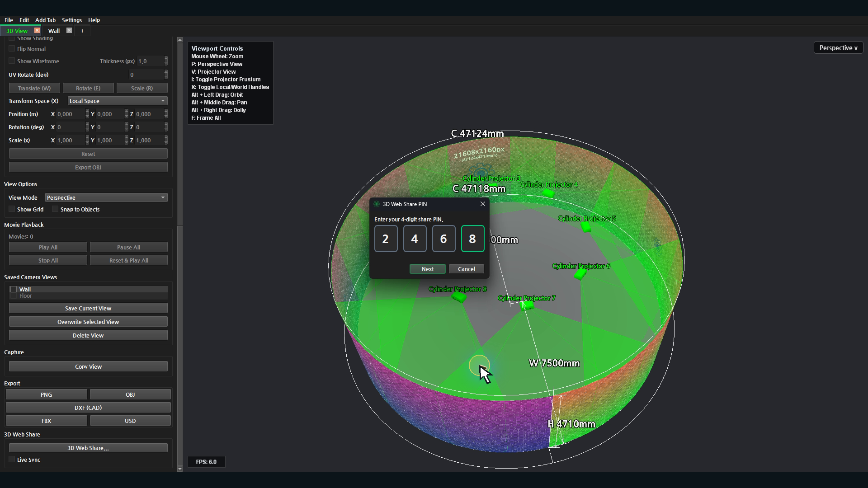
Task: Check the Floor saved camera view
Action: [x=14, y=296]
